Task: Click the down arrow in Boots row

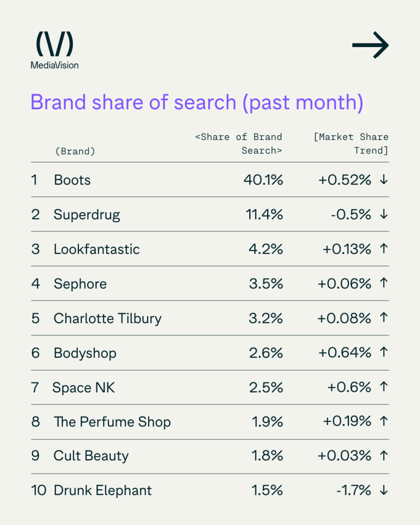Action: 383,180
